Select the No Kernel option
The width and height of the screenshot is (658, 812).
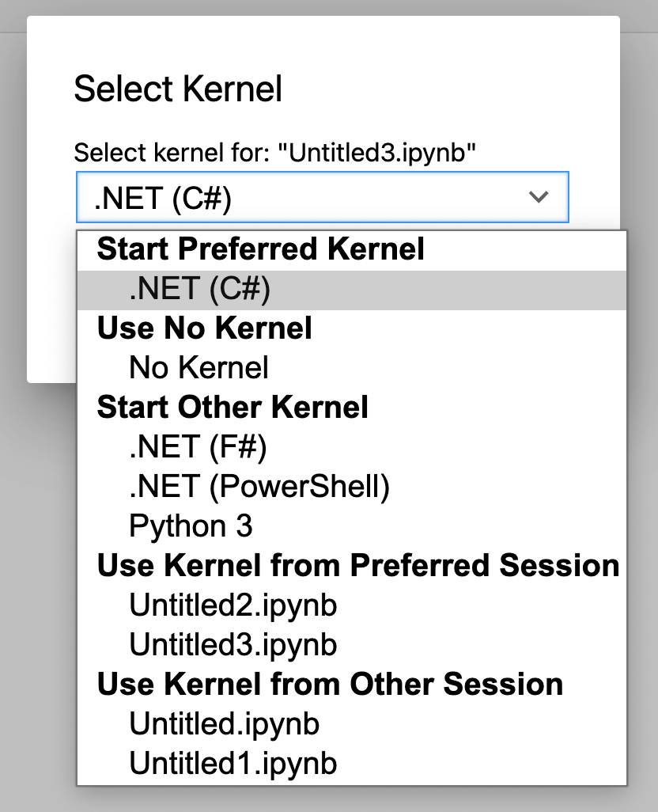[x=199, y=368]
